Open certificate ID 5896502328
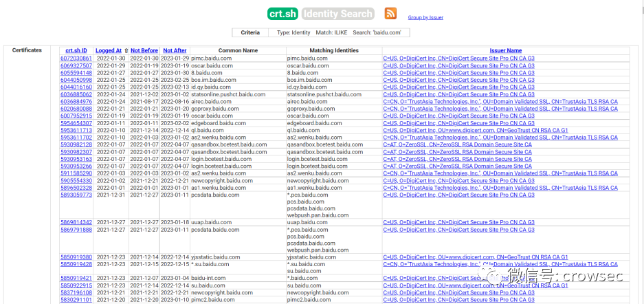Viewport: 644px width, 304px height. tap(76, 188)
